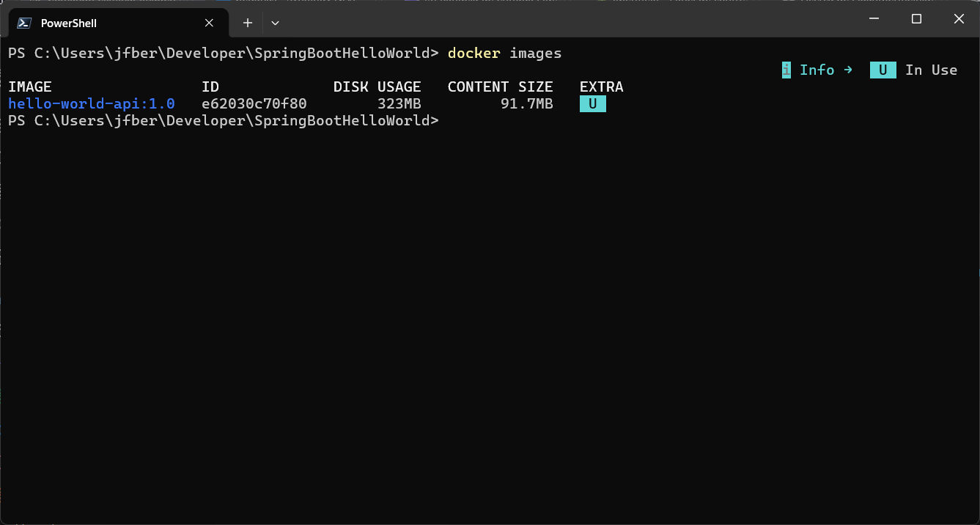Click the X icon on the PowerShell tab
980x525 pixels.
point(207,23)
